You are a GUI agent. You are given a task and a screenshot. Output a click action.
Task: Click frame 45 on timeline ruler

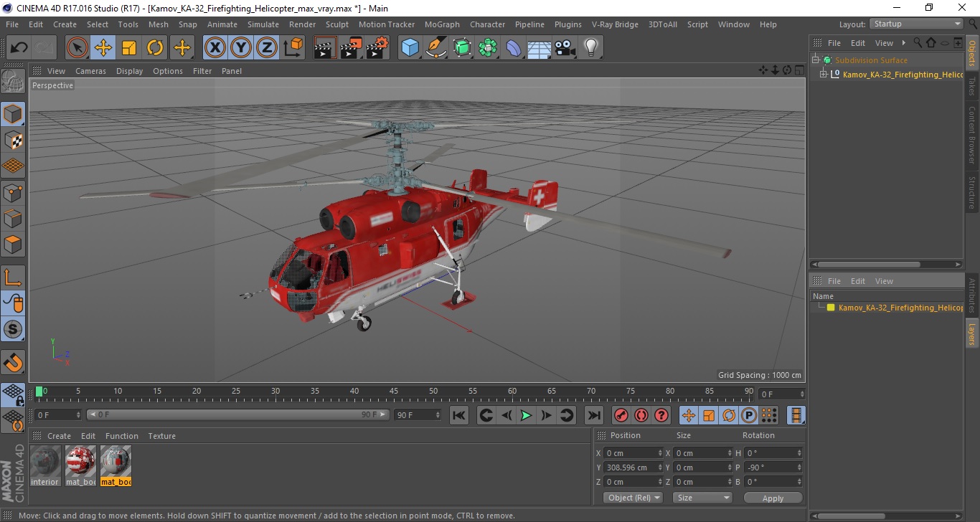click(x=394, y=392)
